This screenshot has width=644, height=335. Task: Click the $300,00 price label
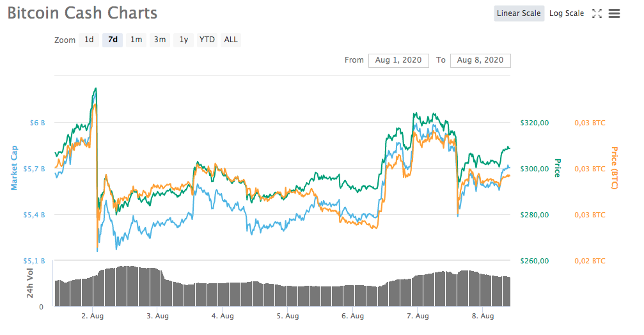(x=535, y=169)
